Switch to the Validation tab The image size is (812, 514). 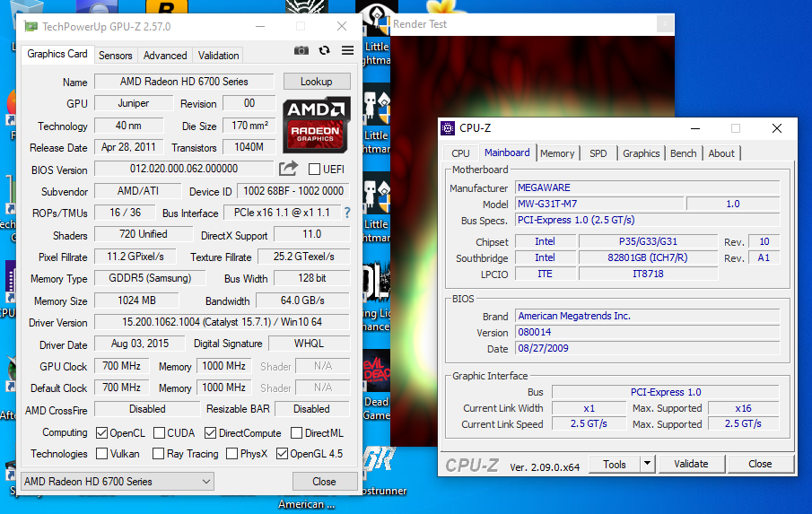click(219, 56)
